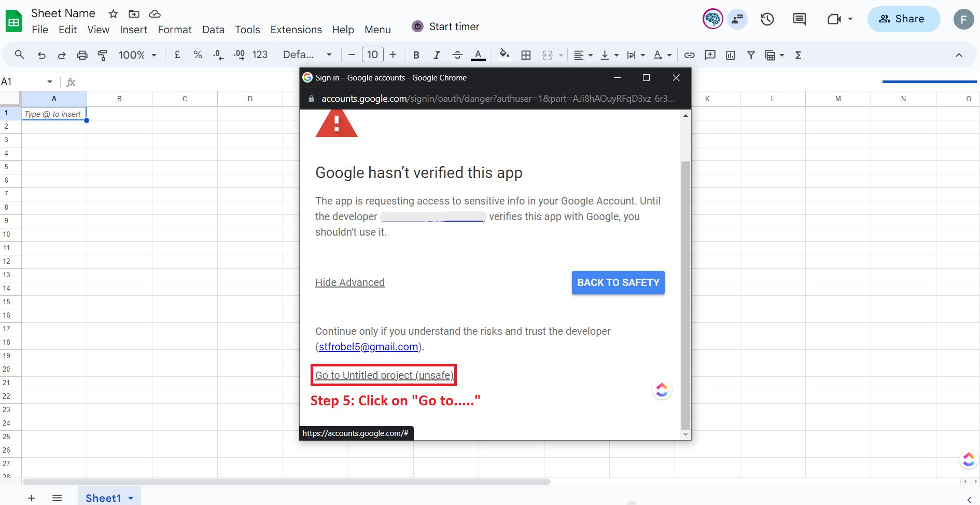Viewport: 980px width, 505px height.
Task: Edit the font size field
Action: click(x=372, y=54)
